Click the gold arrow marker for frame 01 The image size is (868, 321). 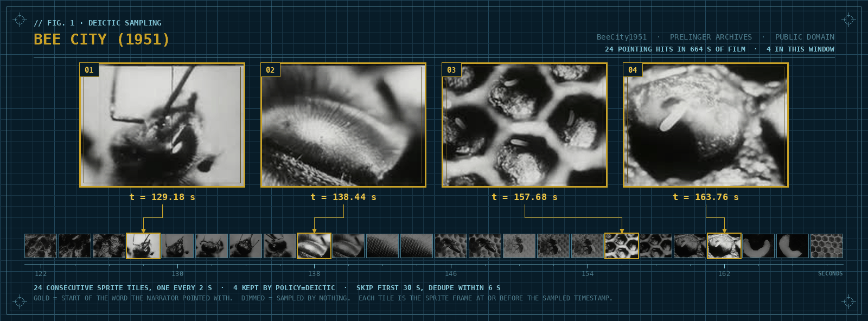[x=143, y=230]
